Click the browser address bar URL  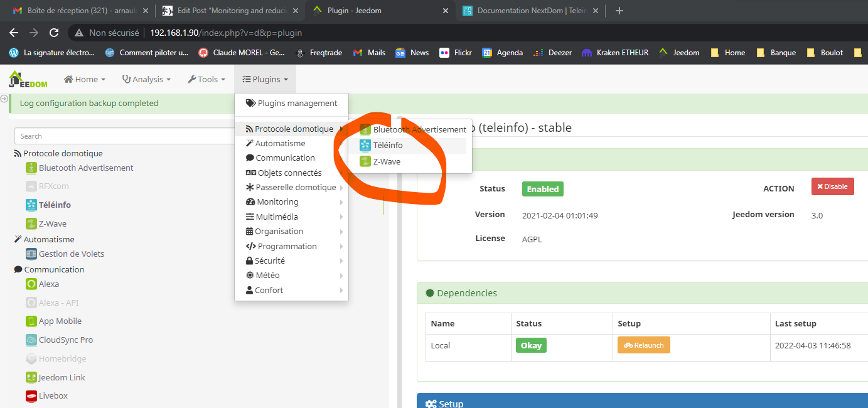pos(226,33)
